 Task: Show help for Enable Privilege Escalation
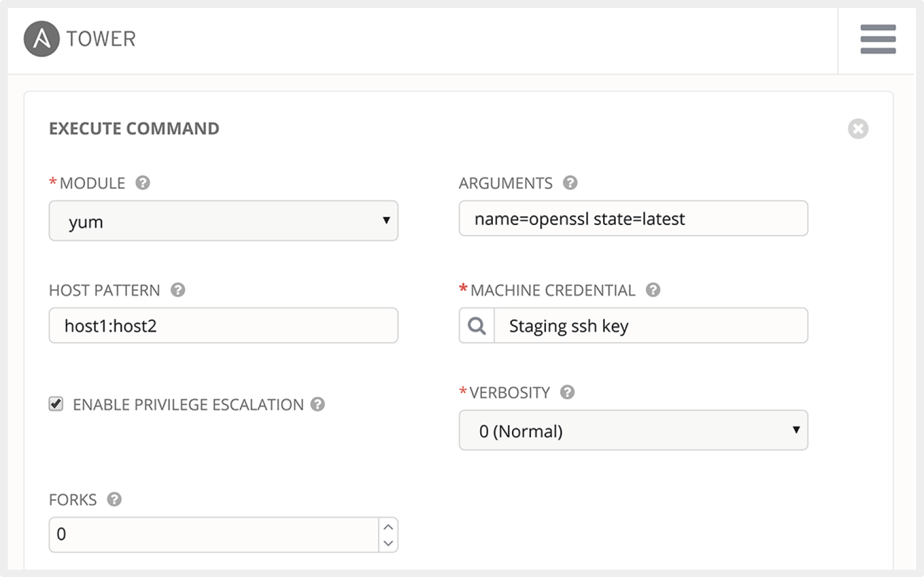coord(317,404)
